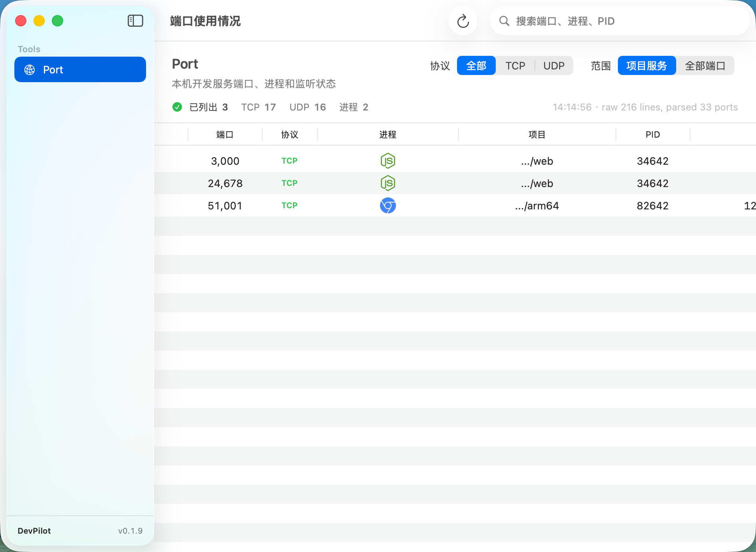Click .../web project in port 3,000 row
756x552 pixels.
coord(537,161)
